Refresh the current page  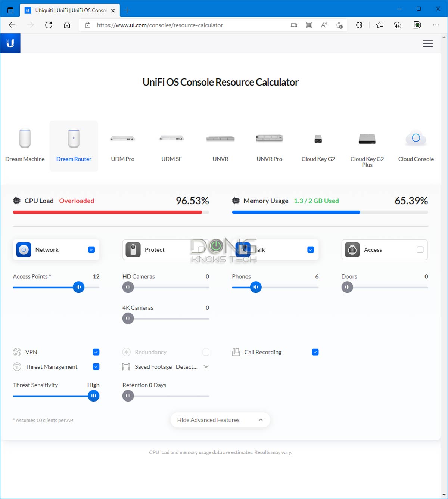[x=49, y=25]
